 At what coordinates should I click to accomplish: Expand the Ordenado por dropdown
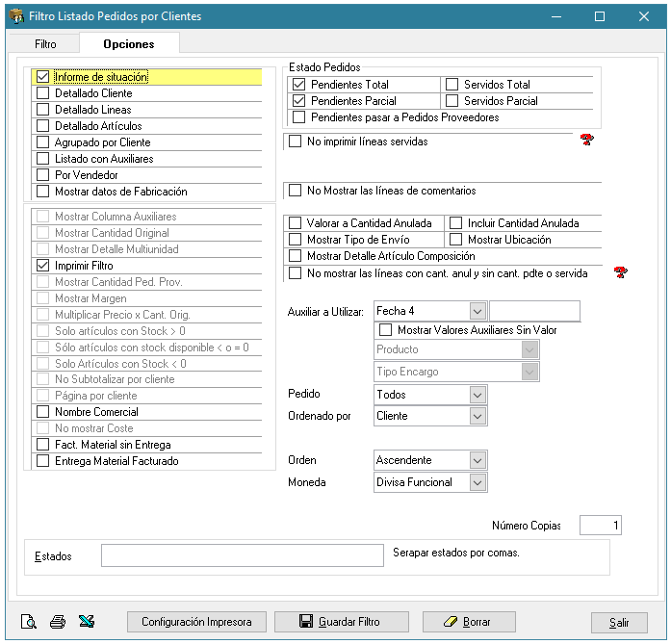(477, 416)
